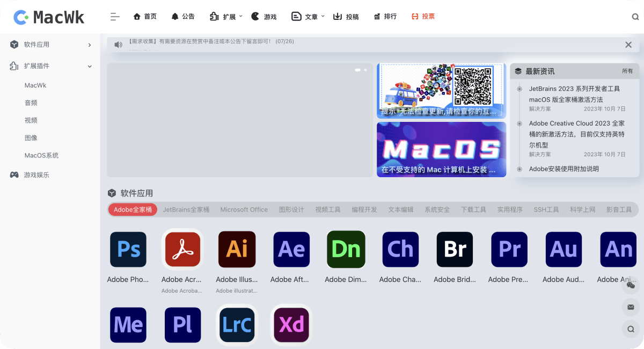Click the 需求收集 announcement text
The width and height of the screenshot is (644, 349).
(x=210, y=41)
